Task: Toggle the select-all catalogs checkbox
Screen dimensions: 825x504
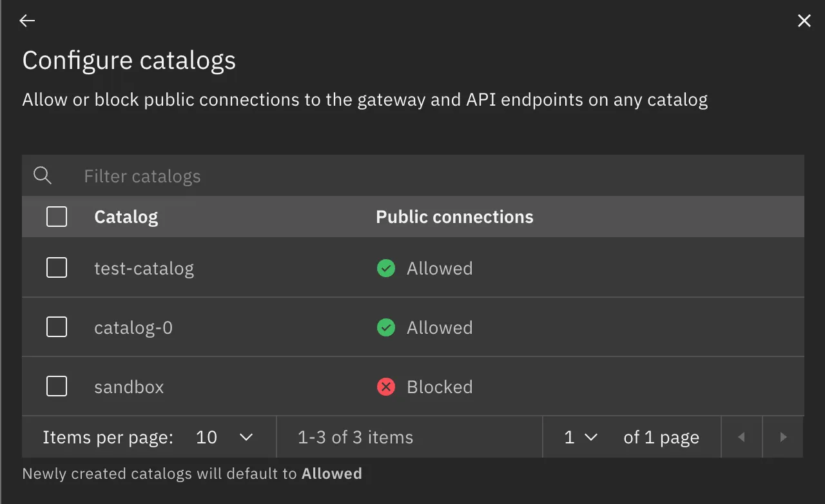Action: click(x=57, y=217)
